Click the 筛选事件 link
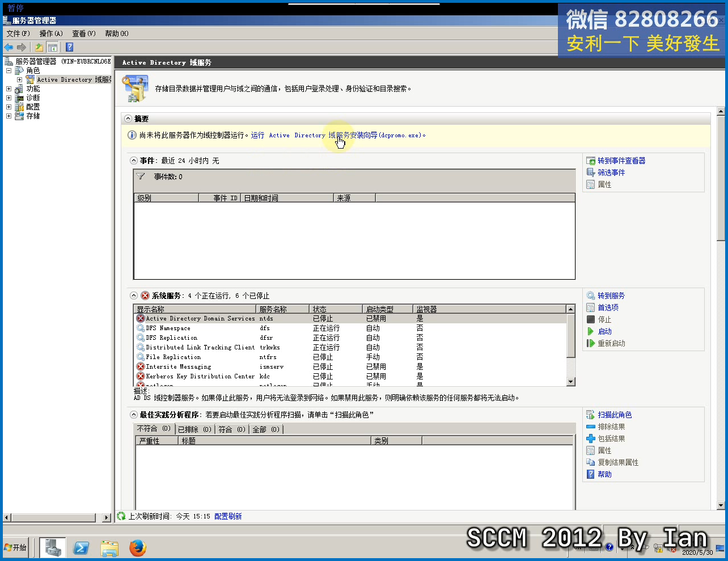728x561 pixels. pos(611,172)
